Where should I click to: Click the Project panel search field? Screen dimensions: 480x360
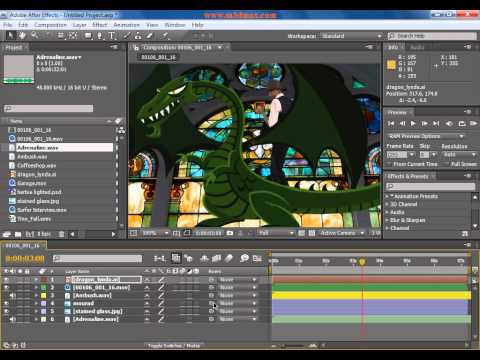pos(49,108)
